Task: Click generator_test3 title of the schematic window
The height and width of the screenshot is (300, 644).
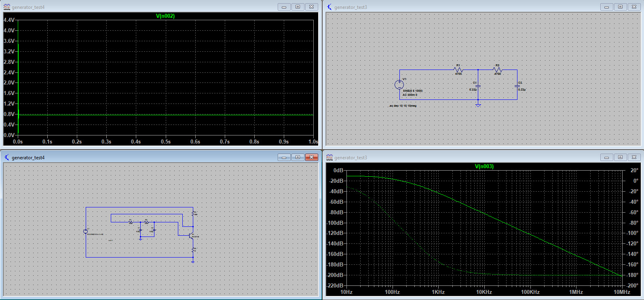Action: [x=351, y=7]
